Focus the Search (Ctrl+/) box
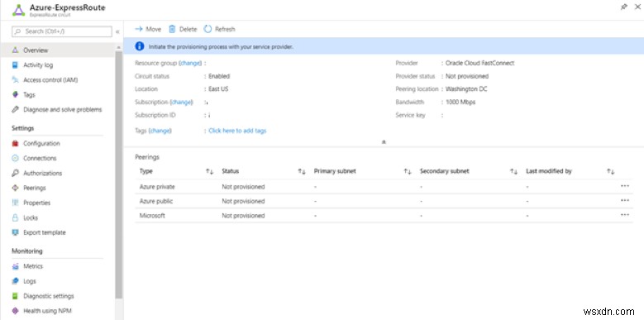 tap(62, 31)
